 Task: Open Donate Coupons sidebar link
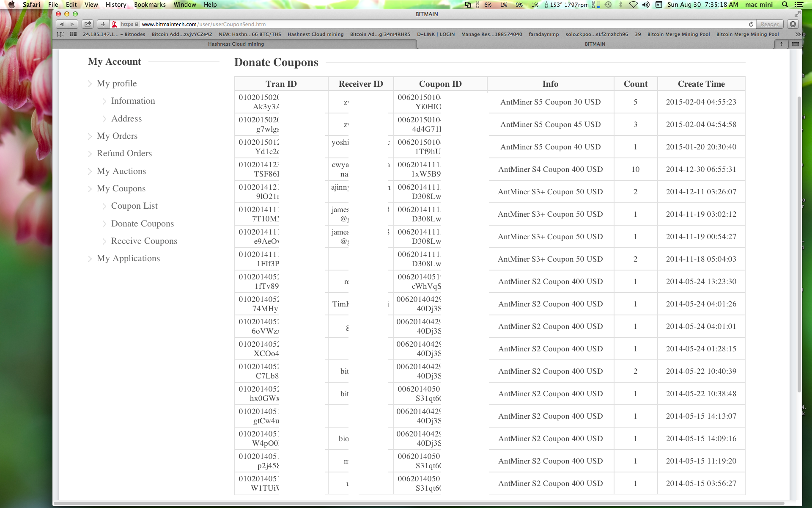click(x=142, y=224)
